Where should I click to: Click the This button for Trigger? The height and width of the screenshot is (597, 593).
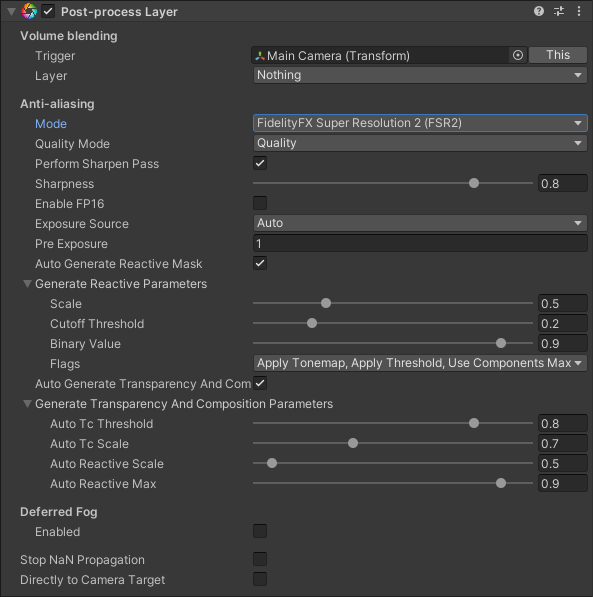click(558, 55)
